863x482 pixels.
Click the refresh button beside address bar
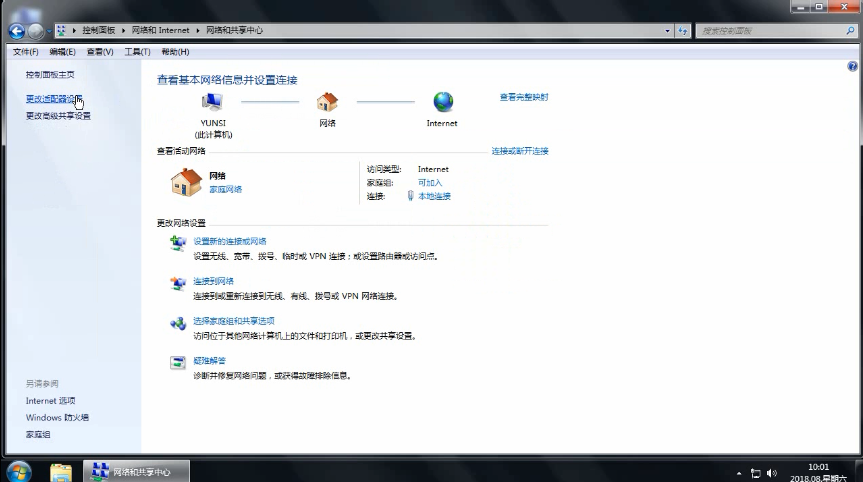(683, 31)
